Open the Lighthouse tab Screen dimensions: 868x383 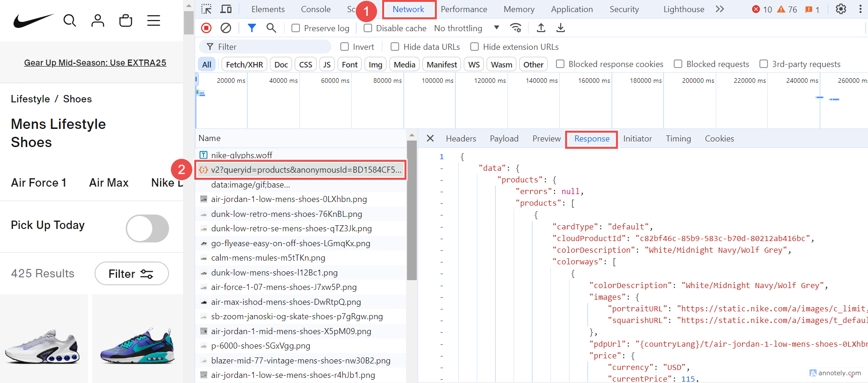click(684, 9)
